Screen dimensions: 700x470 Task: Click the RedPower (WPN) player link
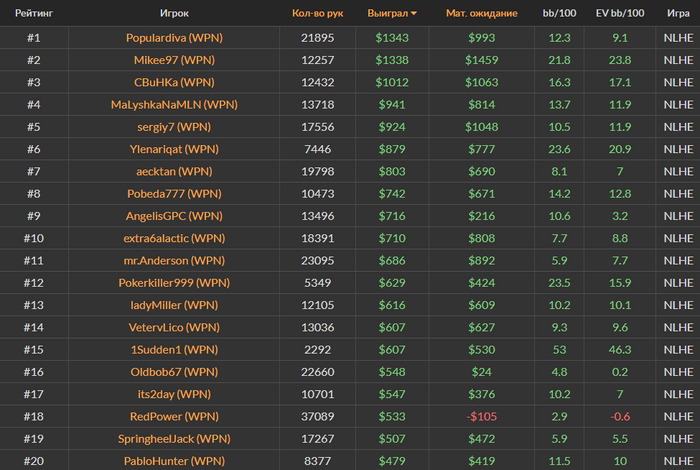coord(174,416)
